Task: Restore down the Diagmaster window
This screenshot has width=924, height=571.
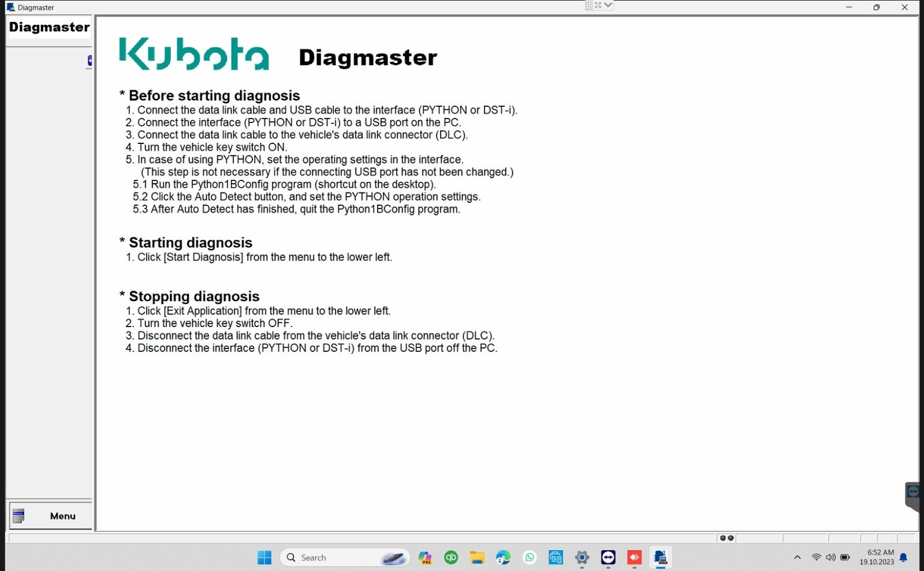Action: pyautogui.click(x=877, y=7)
